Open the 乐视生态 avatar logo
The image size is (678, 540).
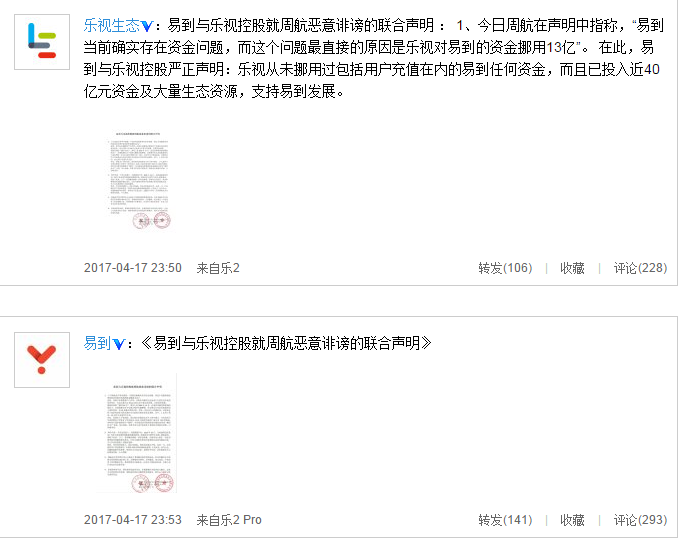42,42
